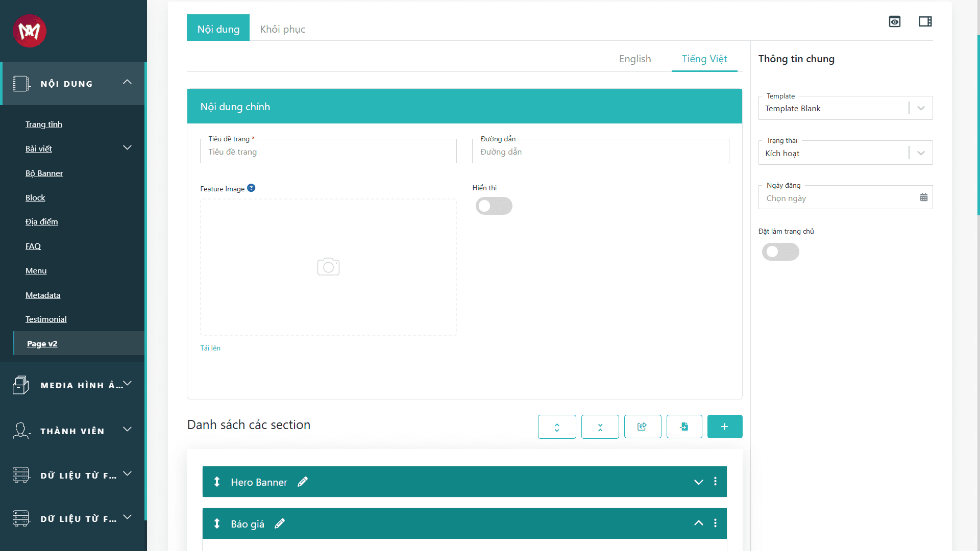Open Feature Image help question icon
The height and width of the screenshot is (551, 980).
pos(251,188)
